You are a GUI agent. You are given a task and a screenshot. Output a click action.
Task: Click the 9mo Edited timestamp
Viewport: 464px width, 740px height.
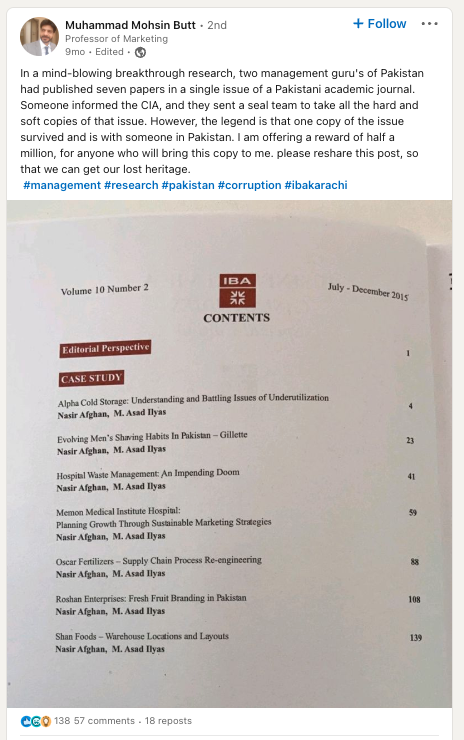pos(94,52)
